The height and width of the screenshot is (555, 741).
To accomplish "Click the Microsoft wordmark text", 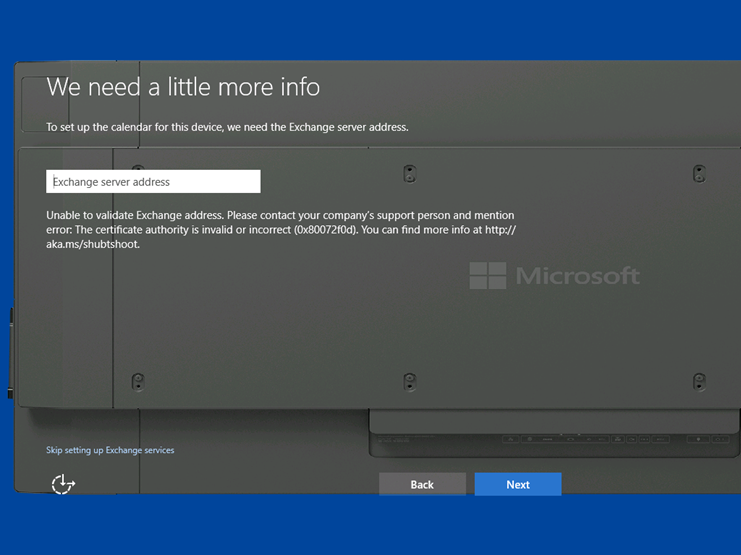I will click(x=577, y=276).
